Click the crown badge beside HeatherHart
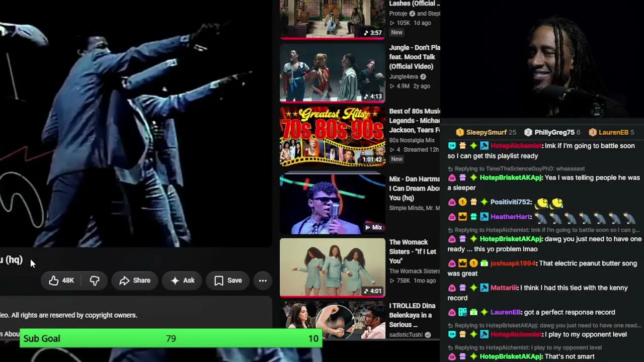This screenshot has width=644, height=362. tap(462, 217)
